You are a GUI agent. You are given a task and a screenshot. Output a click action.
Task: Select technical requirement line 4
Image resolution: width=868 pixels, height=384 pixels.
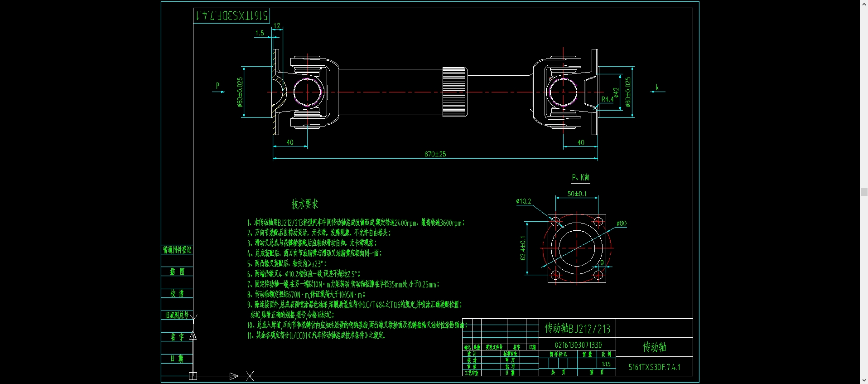pos(314,253)
